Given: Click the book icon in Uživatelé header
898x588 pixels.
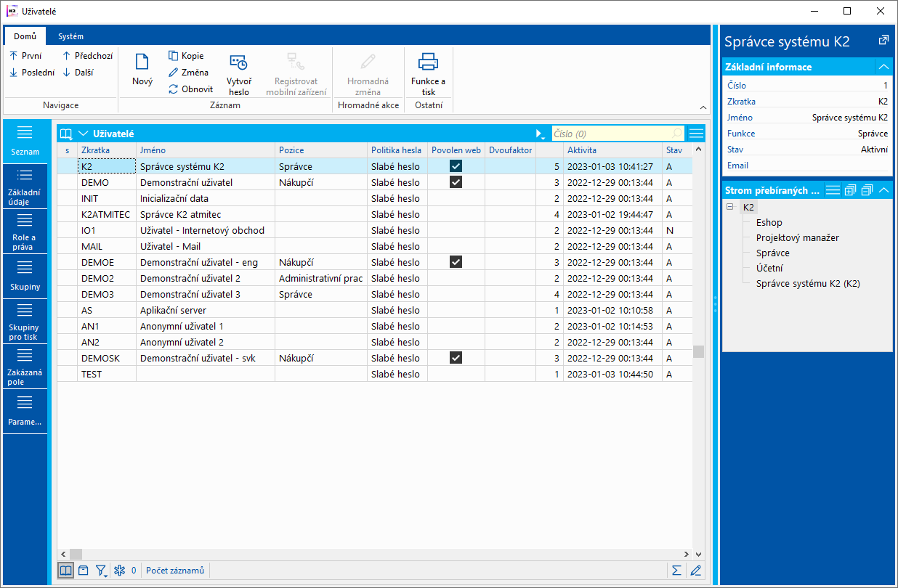Looking at the screenshot, I should (x=66, y=134).
